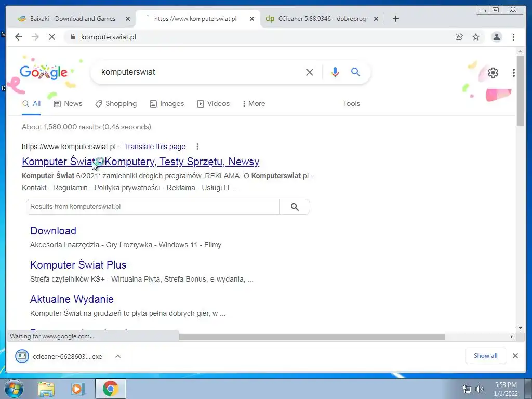Open the Download sitelink
Viewport: 532px width, 399px height.
pos(54,231)
